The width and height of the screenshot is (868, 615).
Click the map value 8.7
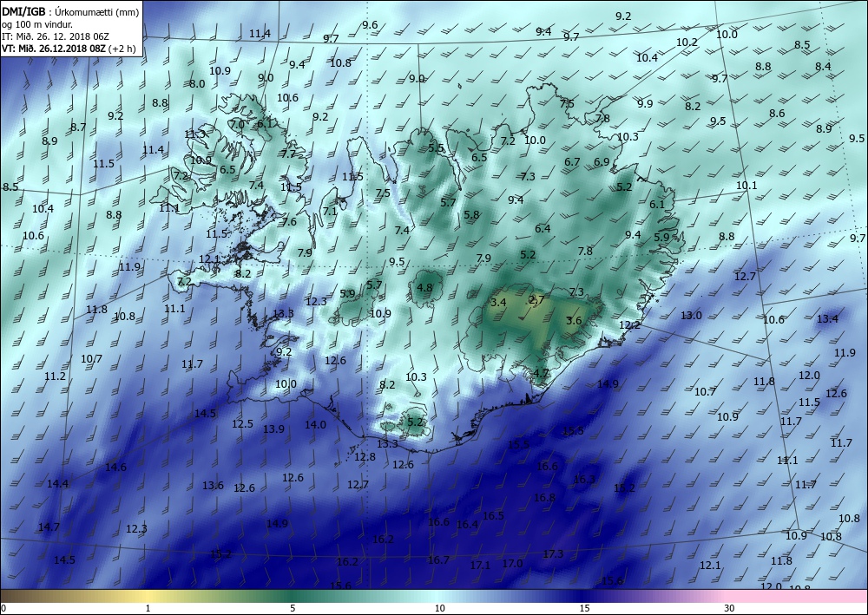click(x=78, y=128)
